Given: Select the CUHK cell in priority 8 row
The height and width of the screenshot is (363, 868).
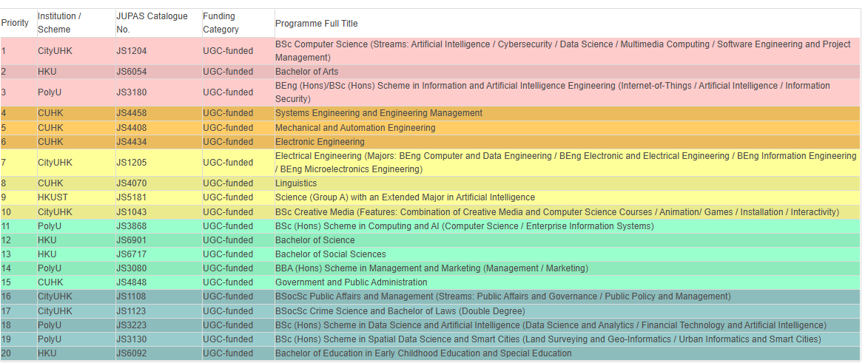Looking at the screenshot, I should click(x=50, y=183).
